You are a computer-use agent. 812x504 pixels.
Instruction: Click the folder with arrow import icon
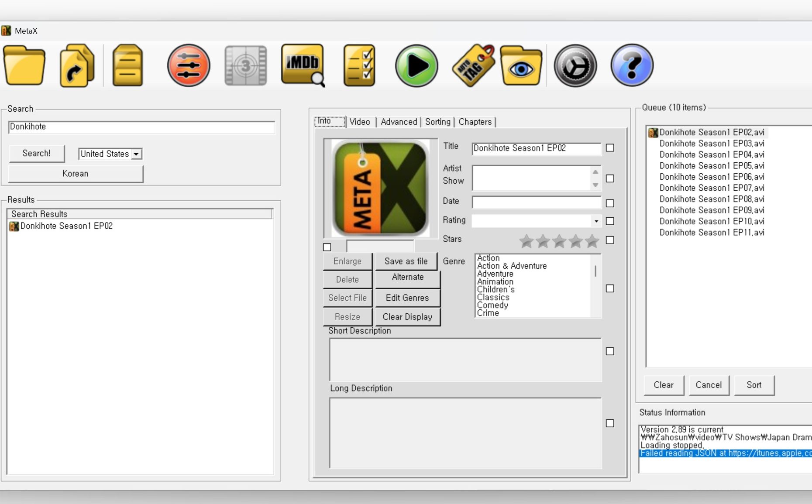tap(77, 66)
